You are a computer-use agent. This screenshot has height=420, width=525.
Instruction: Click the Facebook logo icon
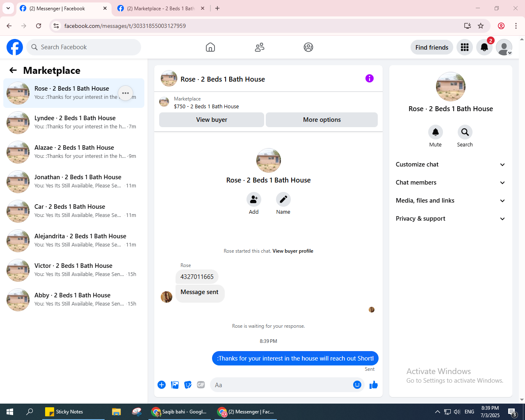pos(15,47)
